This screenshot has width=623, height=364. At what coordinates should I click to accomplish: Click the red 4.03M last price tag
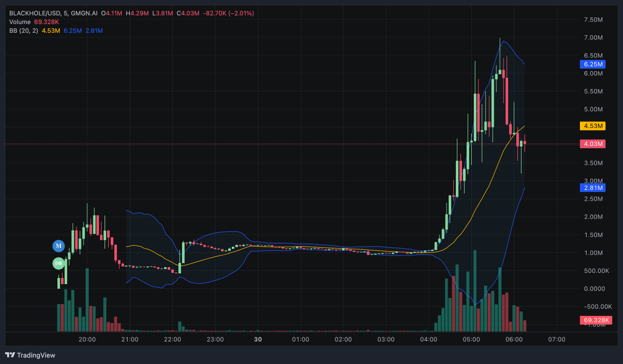(x=592, y=144)
